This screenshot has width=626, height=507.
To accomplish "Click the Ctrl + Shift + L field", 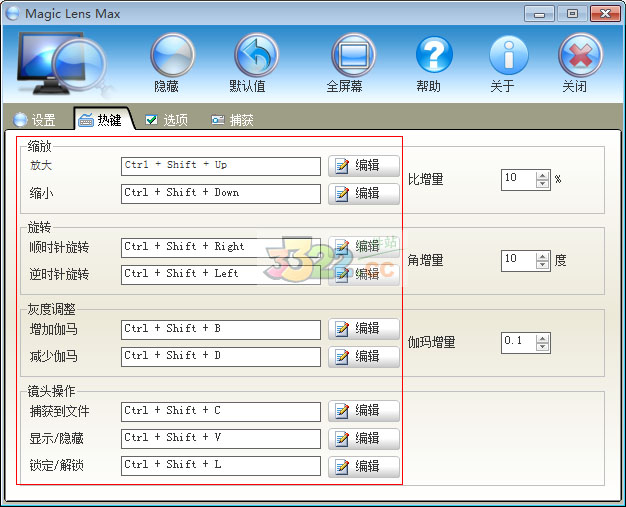I will (221, 466).
